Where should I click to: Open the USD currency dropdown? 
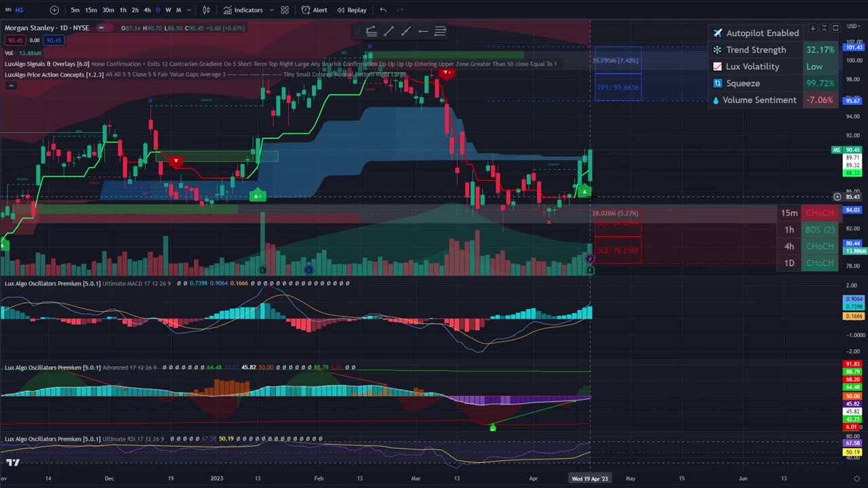click(853, 26)
